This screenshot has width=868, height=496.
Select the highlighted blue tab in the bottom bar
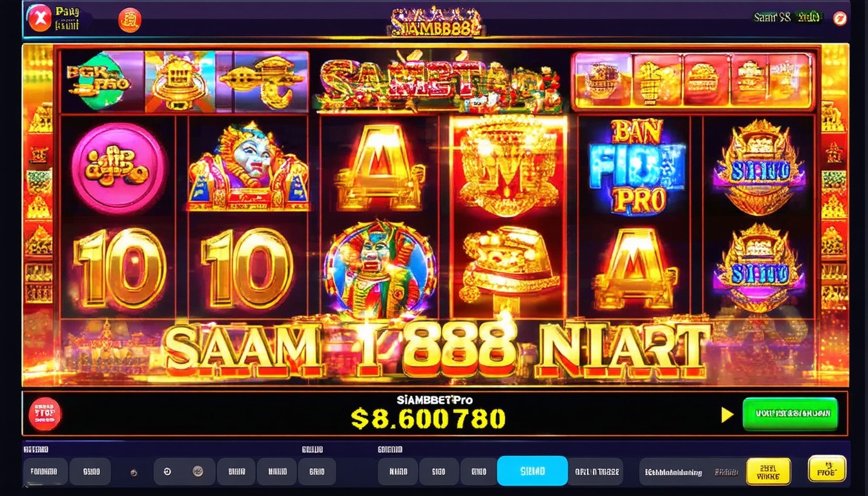click(x=532, y=471)
